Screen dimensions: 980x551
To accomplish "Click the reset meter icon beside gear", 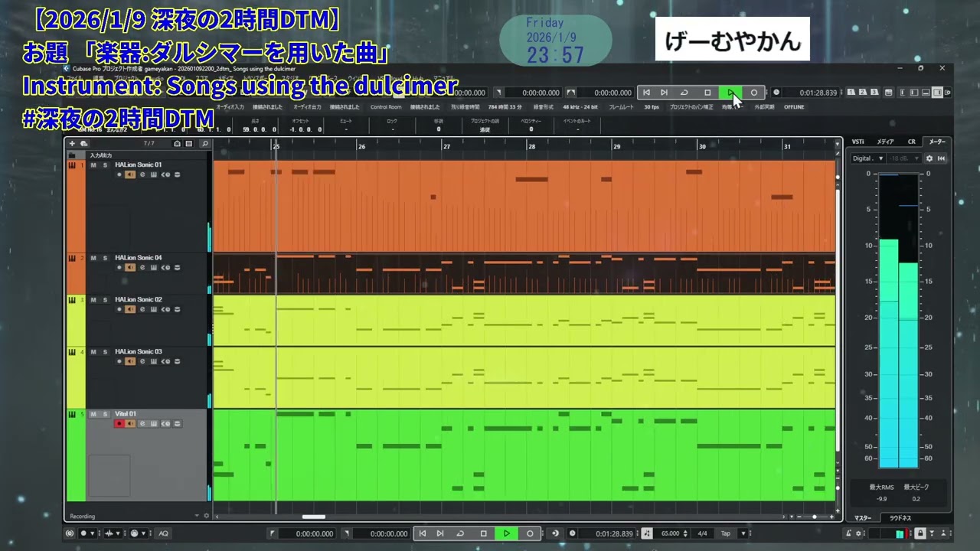I will [x=941, y=158].
